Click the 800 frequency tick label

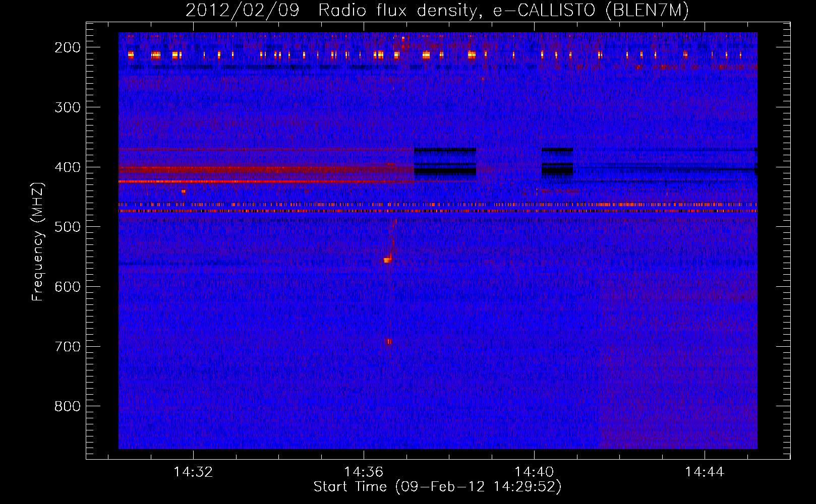point(68,406)
